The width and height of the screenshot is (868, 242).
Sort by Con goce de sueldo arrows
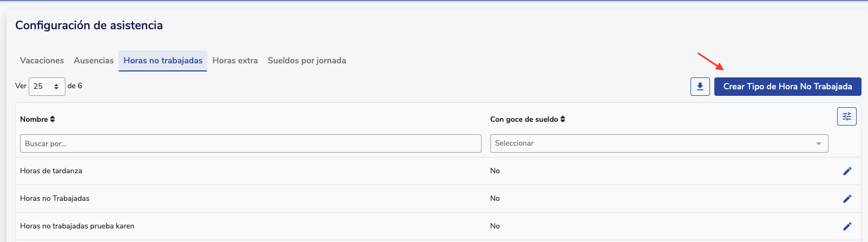pyautogui.click(x=563, y=119)
